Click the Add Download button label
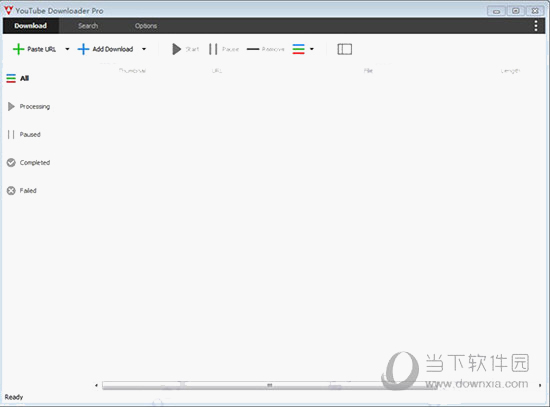Viewport: 550px width, 407px height. [x=113, y=49]
